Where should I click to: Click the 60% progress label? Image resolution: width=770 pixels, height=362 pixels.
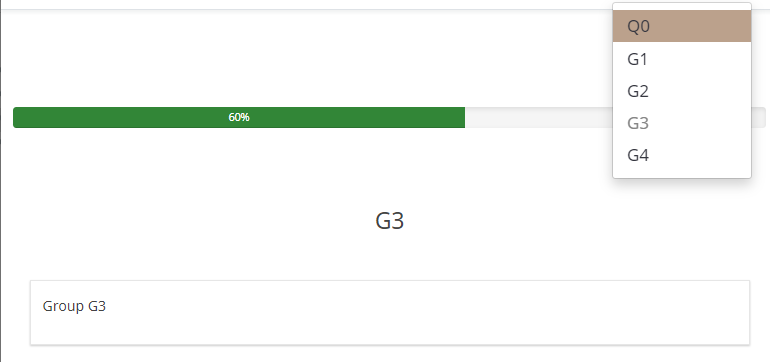239,117
